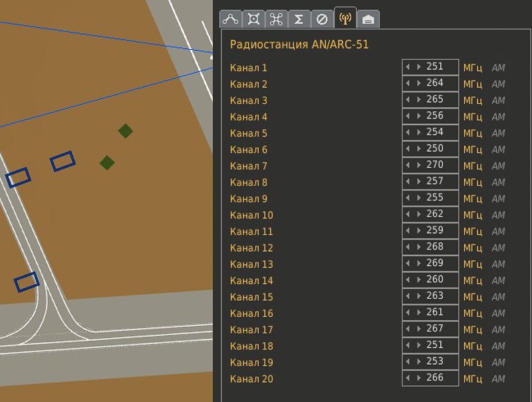Increase Канал 2 frequency with right arrow
The image size is (532, 402).
click(x=418, y=84)
